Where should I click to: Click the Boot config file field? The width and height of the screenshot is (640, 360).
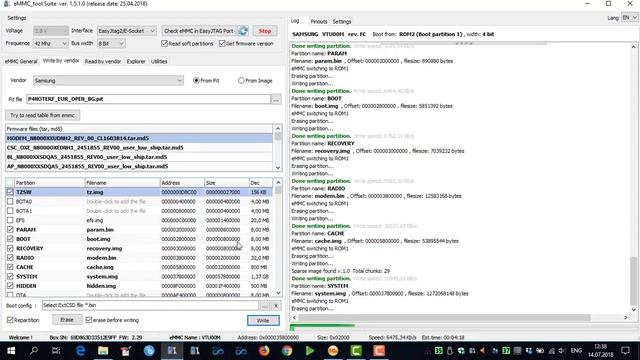coord(150,305)
